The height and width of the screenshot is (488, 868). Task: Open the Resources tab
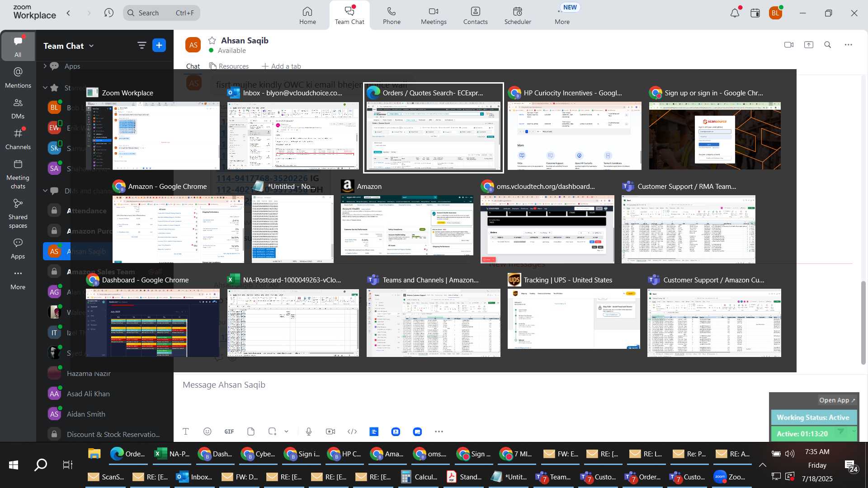click(x=229, y=66)
